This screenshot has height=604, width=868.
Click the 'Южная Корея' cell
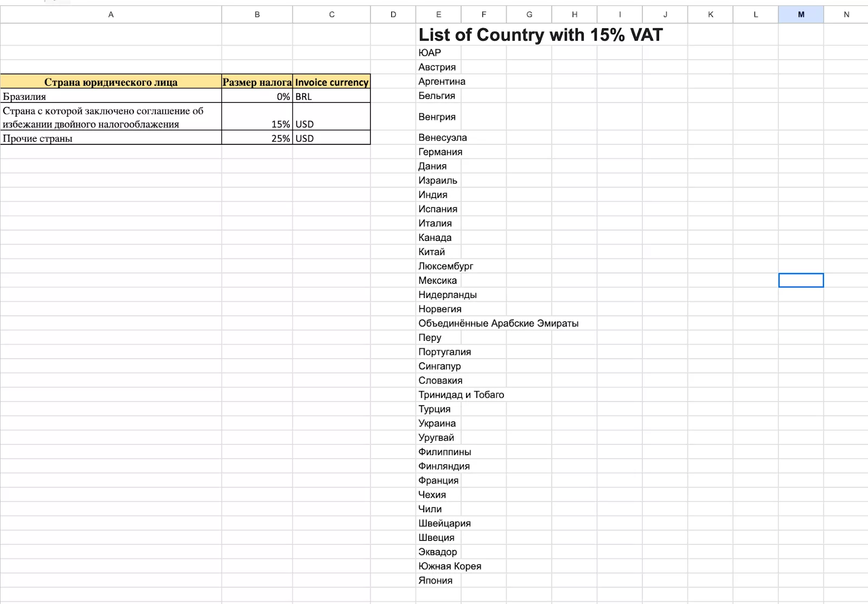tap(450, 566)
